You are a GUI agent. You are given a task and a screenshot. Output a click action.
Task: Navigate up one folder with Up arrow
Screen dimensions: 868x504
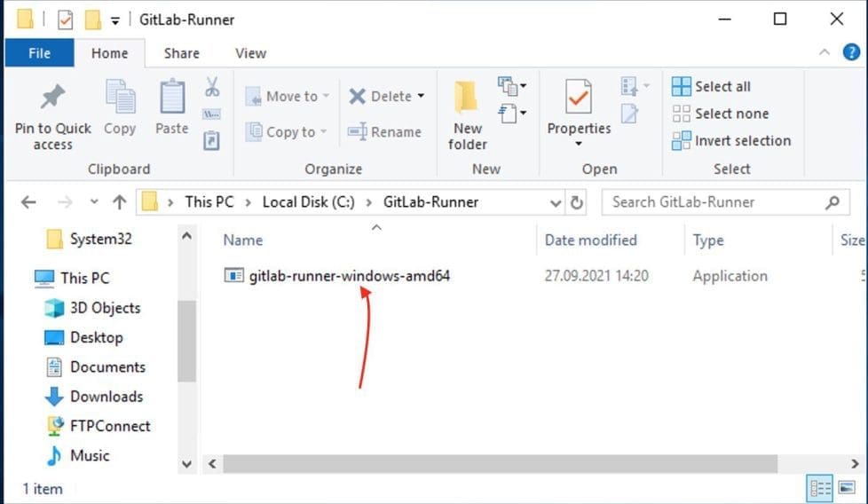[x=120, y=202]
